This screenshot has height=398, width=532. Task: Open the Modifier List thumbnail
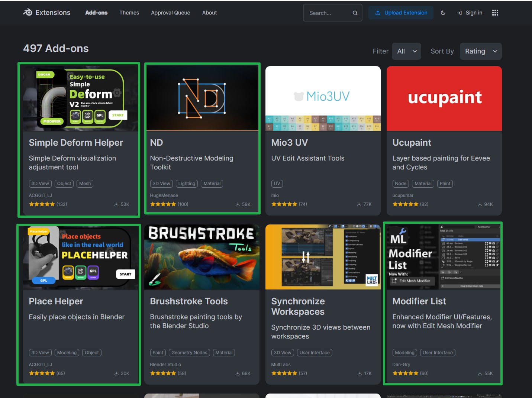point(444,257)
